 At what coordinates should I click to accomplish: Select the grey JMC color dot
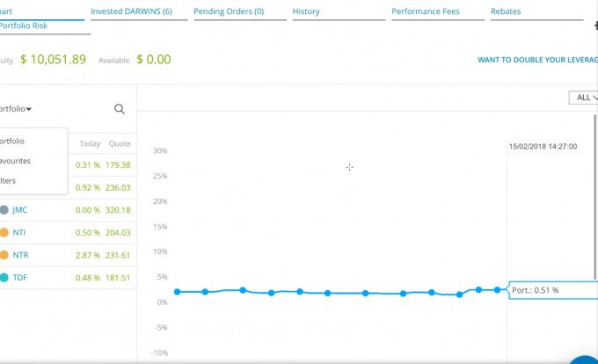click(x=4, y=209)
